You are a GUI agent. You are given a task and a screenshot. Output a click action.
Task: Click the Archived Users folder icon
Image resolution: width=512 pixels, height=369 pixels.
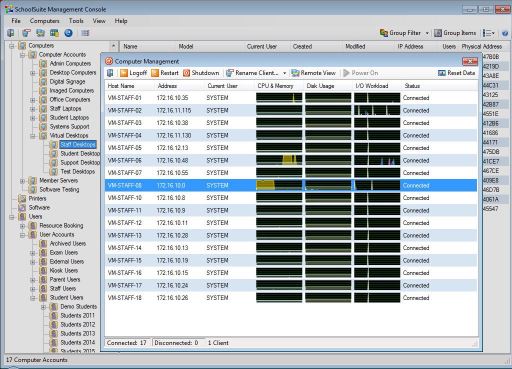[43, 243]
